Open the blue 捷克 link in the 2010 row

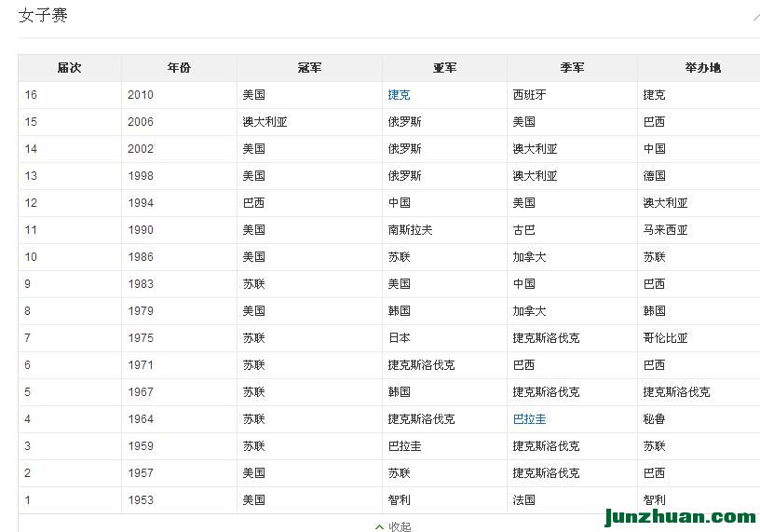tap(399, 94)
